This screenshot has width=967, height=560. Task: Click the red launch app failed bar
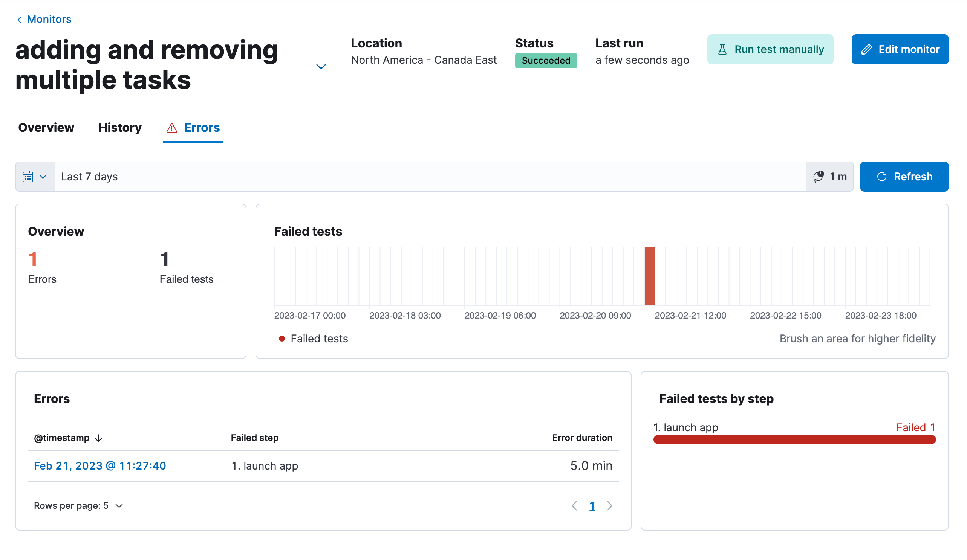pyautogui.click(x=794, y=439)
